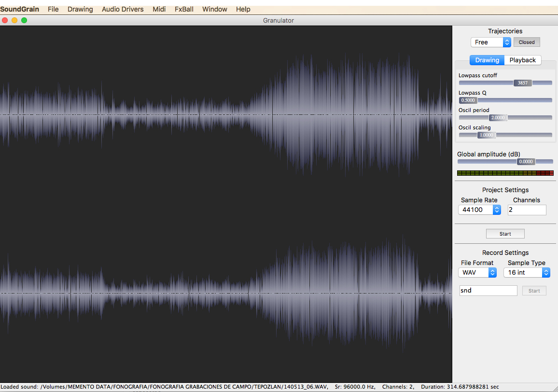The height and width of the screenshot is (392, 558).
Task: Open the File Format dropdown
Action: (x=477, y=272)
